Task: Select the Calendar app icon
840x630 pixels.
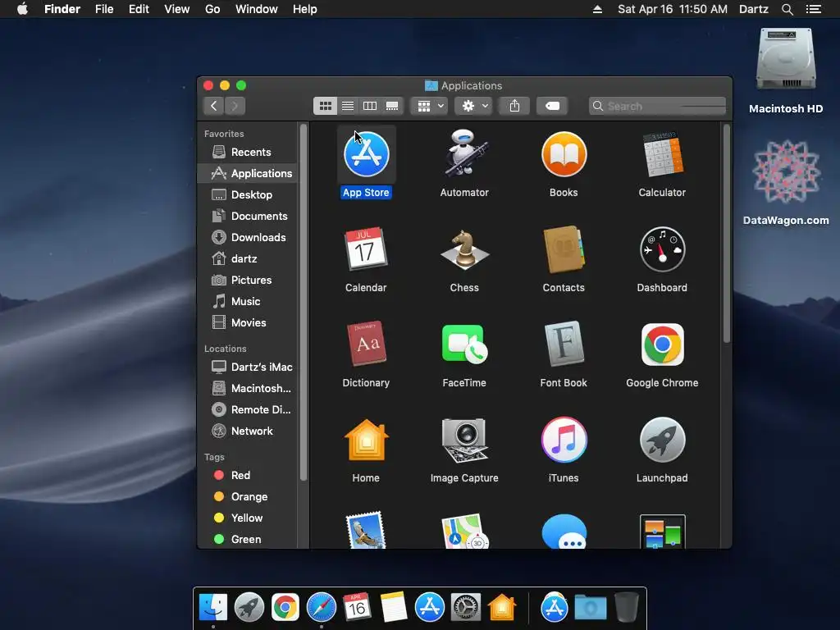Action: point(366,249)
